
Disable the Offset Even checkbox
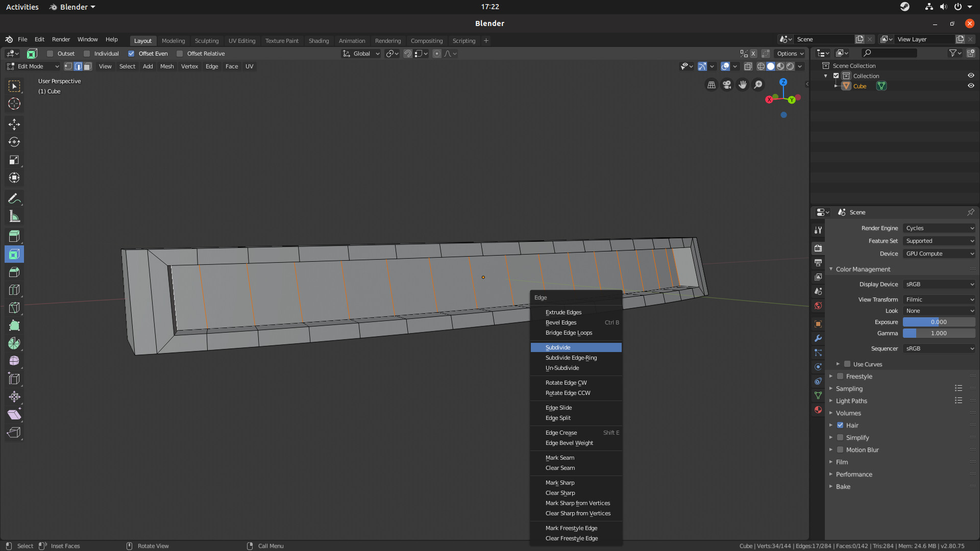pos(131,54)
